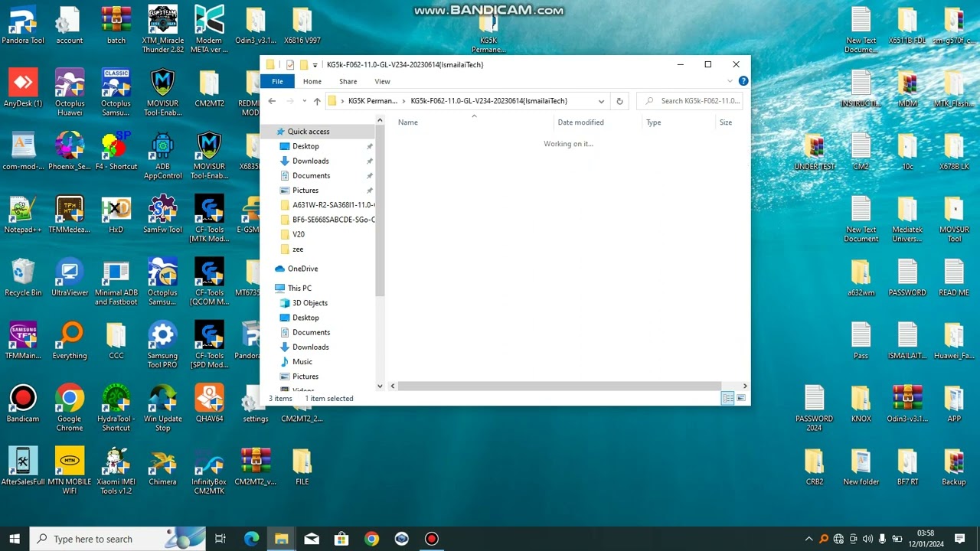Open the HxD hex editor icon
Image resolution: width=980 pixels, height=551 pixels.
pos(116,214)
